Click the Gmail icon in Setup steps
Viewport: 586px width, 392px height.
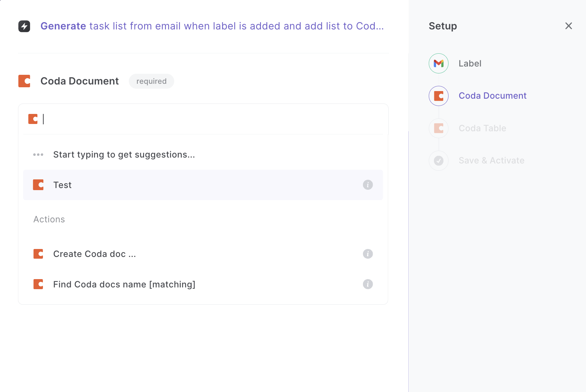[x=439, y=63]
